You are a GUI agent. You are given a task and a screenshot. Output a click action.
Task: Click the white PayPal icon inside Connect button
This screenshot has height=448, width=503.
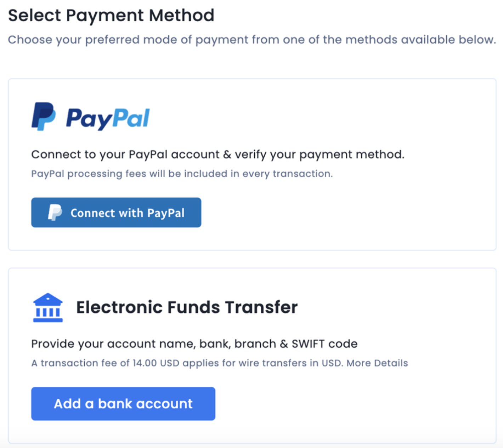[55, 212]
